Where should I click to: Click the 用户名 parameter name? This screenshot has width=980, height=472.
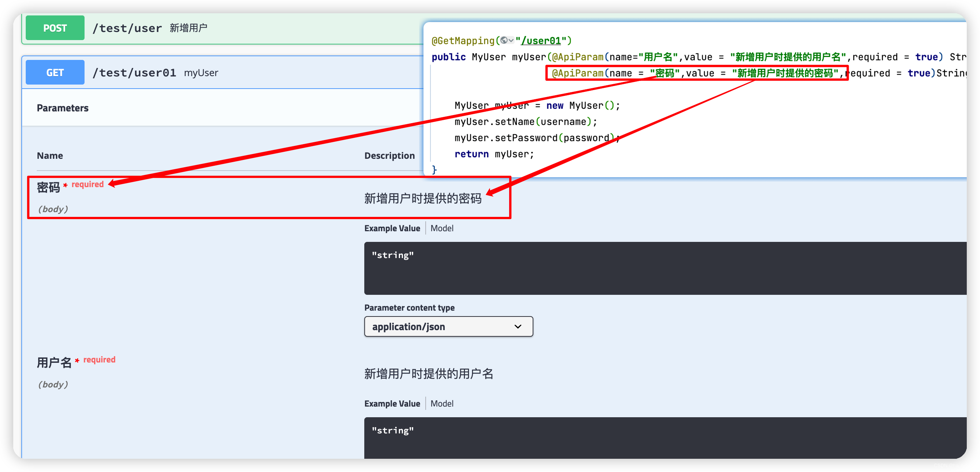pyautogui.click(x=54, y=362)
